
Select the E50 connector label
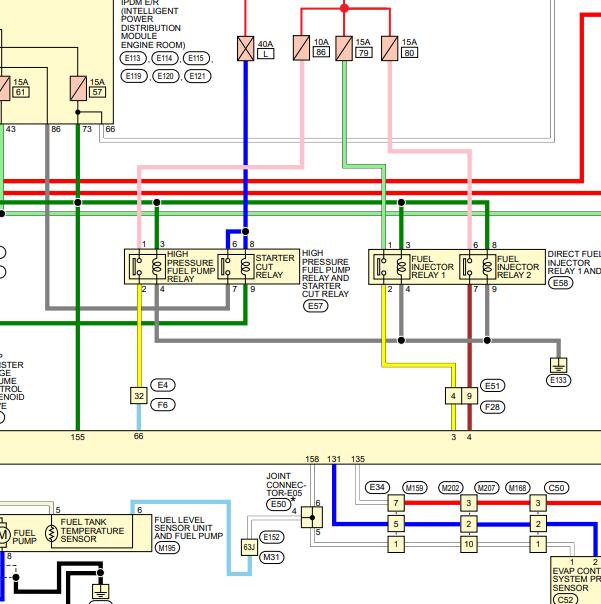click(x=279, y=504)
